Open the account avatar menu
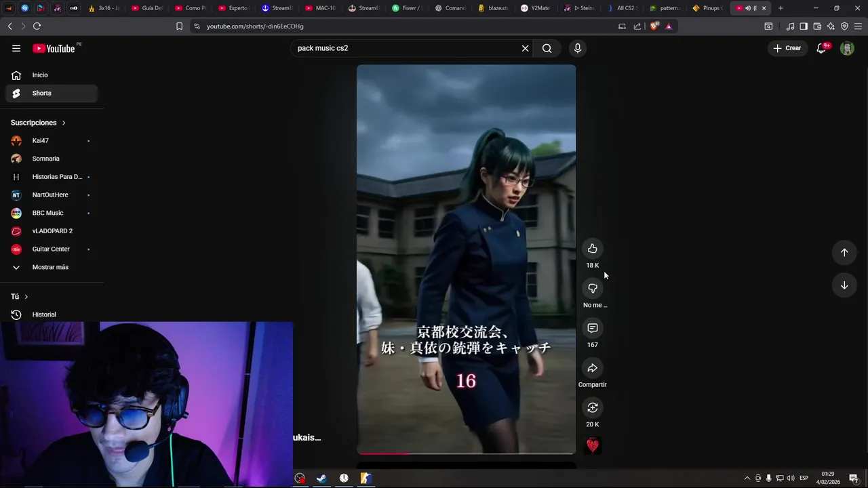The image size is (868, 488). coord(847,48)
